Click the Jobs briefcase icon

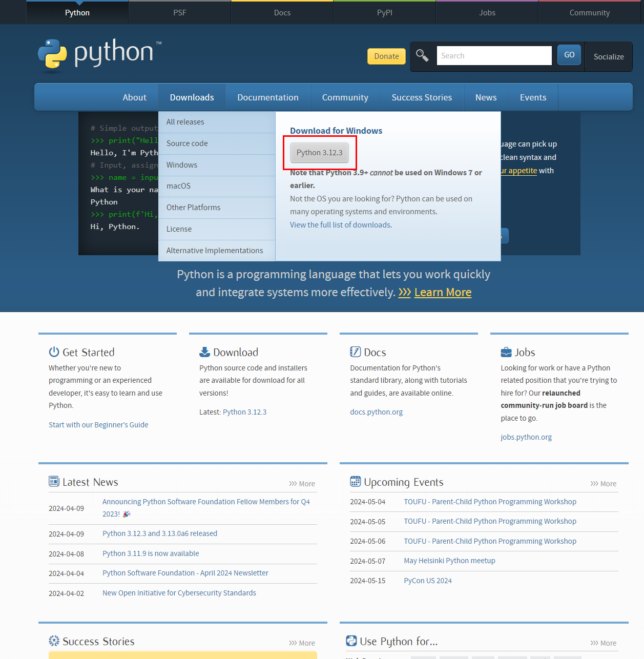pyautogui.click(x=506, y=352)
